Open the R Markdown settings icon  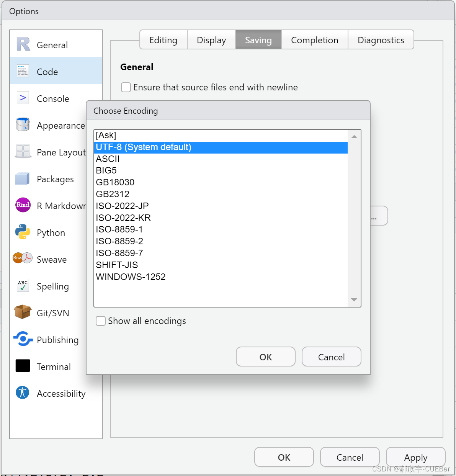point(23,205)
